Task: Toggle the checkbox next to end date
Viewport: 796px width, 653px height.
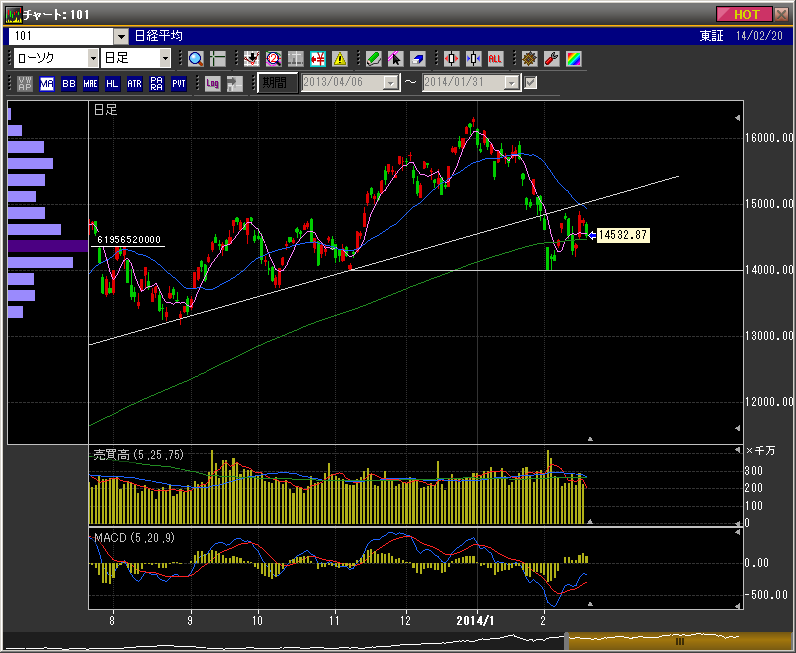Action: (531, 83)
